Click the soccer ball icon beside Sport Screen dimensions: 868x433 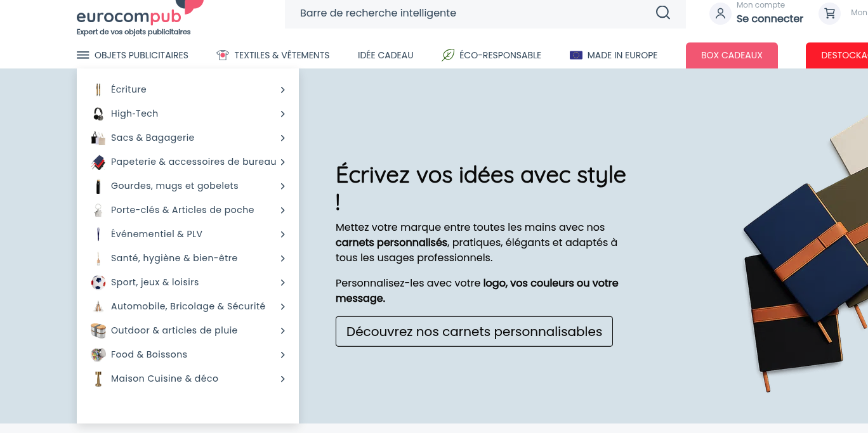pos(98,282)
